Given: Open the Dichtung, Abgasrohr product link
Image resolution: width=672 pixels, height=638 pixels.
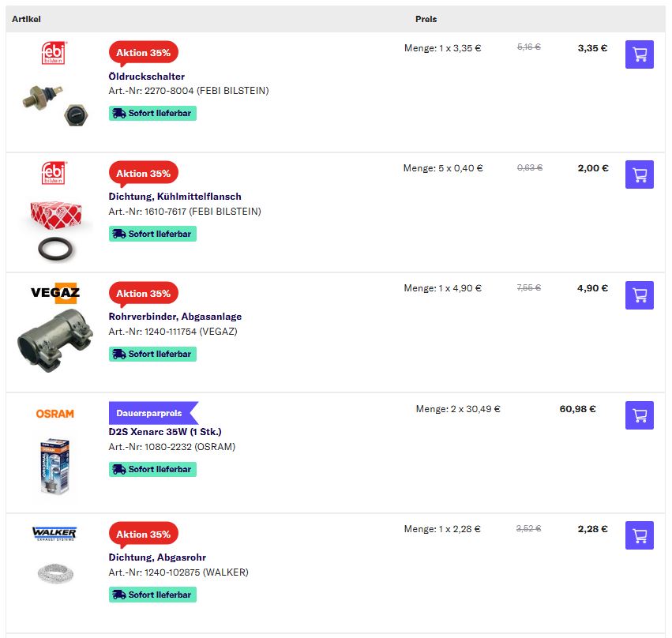Looking at the screenshot, I should pyautogui.click(x=152, y=557).
